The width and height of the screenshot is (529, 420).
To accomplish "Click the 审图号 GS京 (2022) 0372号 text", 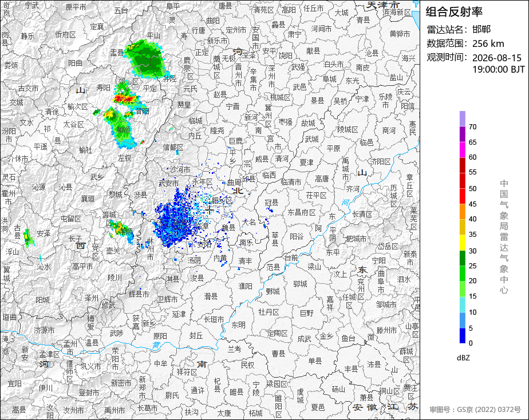I will click(x=475, y=410).
